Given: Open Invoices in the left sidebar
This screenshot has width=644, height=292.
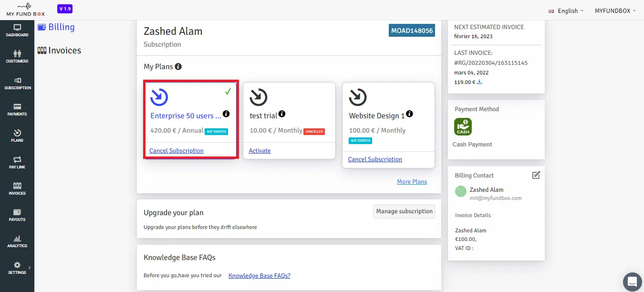Looking at the screenshot, I should coord(17,189).
